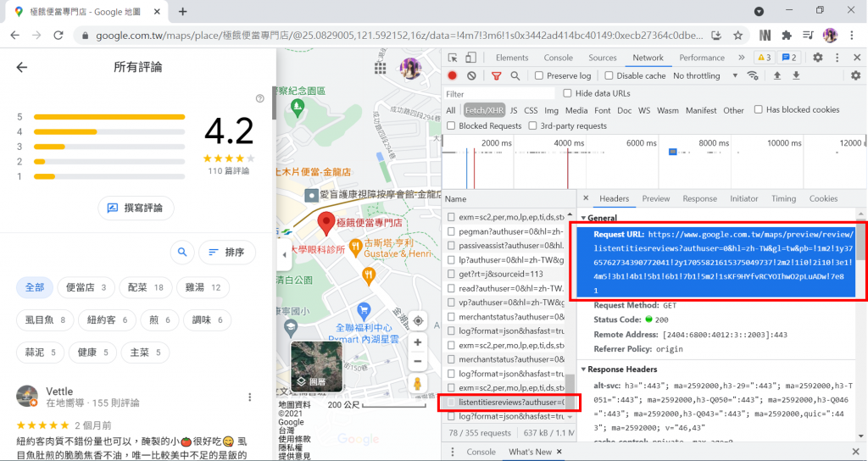Toggle the red filter funnel icon
The height and width of the screenshot is (461, 868).
pyautogui.click(x=497, y=75)
